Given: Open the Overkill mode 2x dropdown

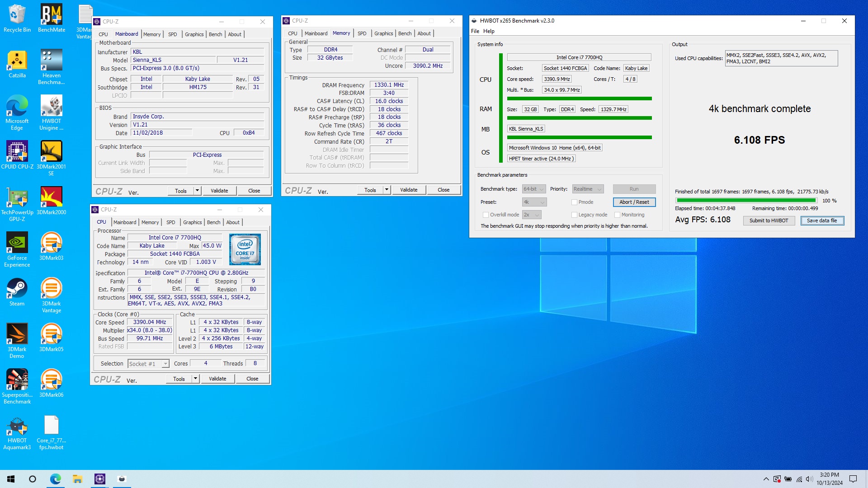Looking at the screenshot, I should click(x=532, y=215).
